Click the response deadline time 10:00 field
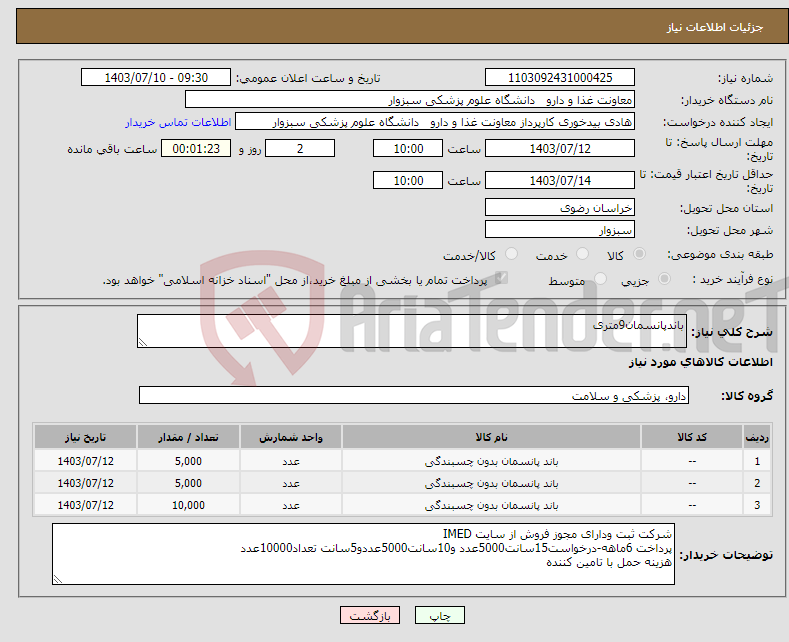This screenshot has height=642, width=789. [x=408, y=148]
